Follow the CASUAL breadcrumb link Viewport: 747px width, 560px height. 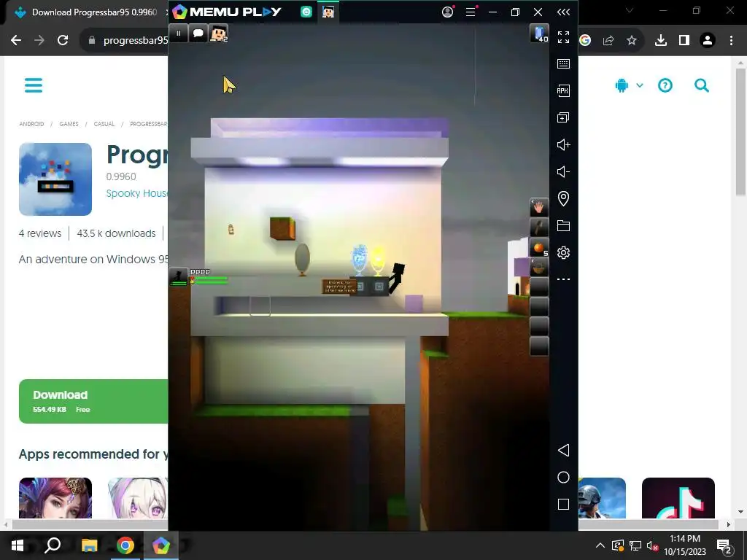click(x=104, y=124)
